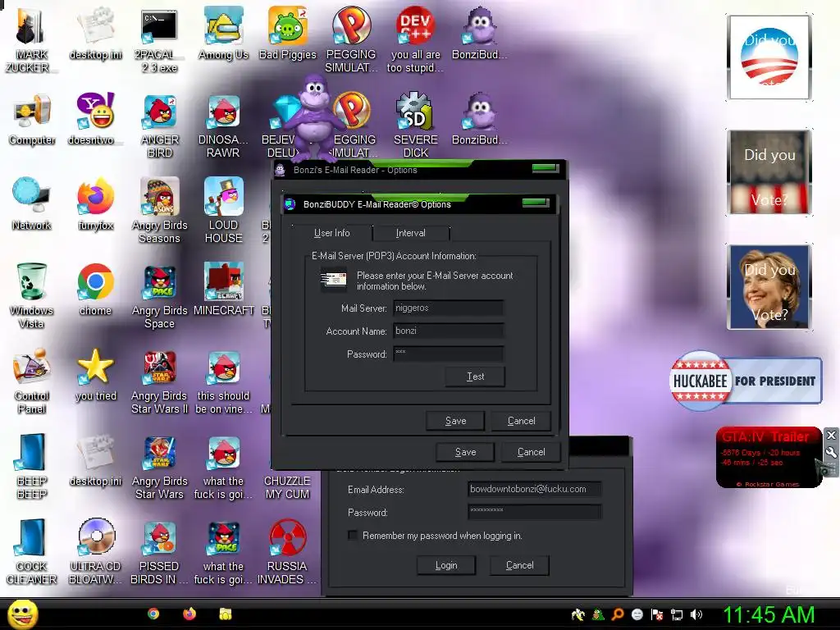
Task: Open the 'you tried' star icon
Action: tap(95, 374)
